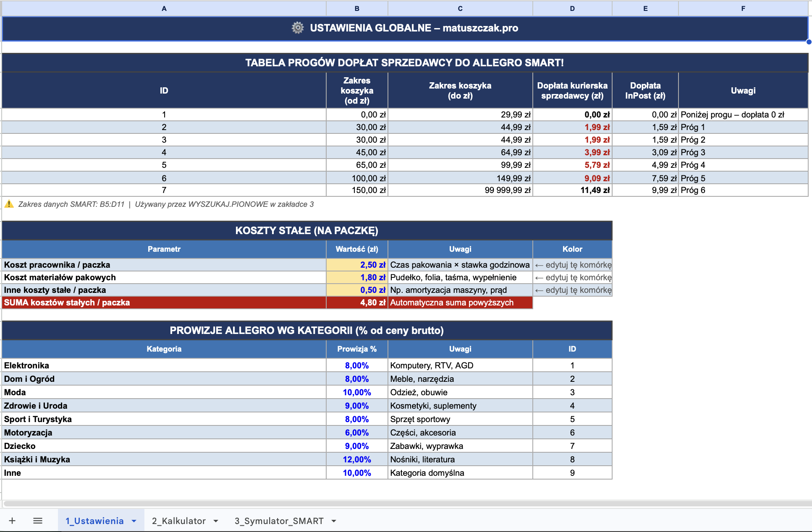The height and width of the screenshot is (532, 812).
Task: Open the all sheets list icon
Action: (x=38, y=521)
